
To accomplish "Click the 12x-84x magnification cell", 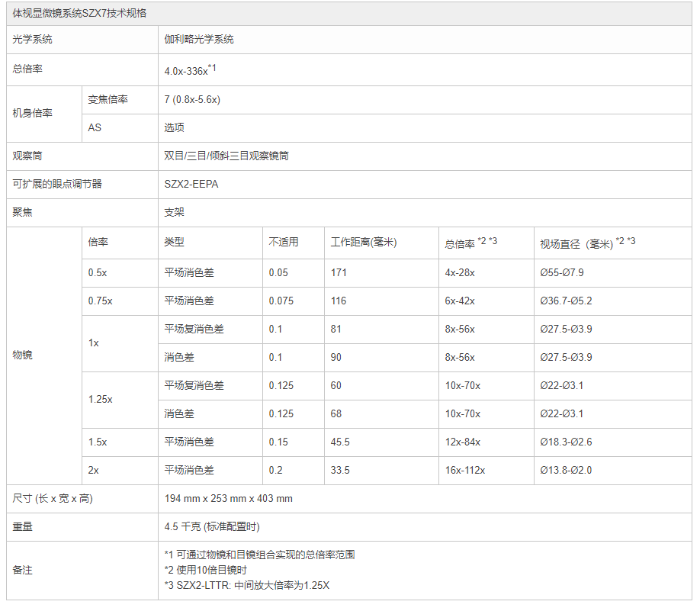I will 463,442.
